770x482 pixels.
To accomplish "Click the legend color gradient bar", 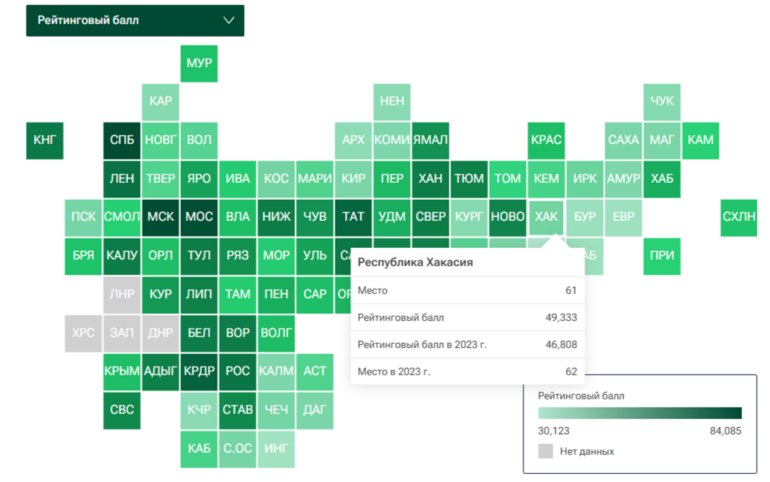I will 640,413.
